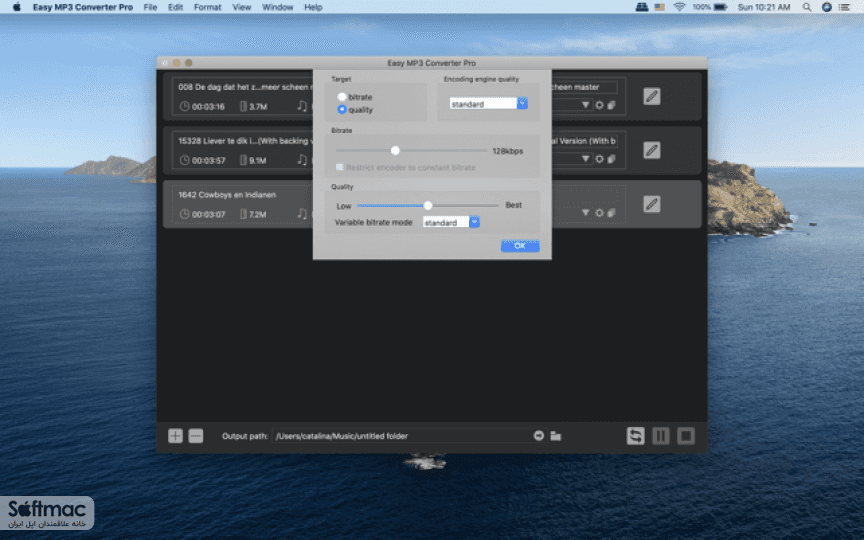Screen dimensions: 864x540
Task: Click the Output path text field
Action: 401,436
